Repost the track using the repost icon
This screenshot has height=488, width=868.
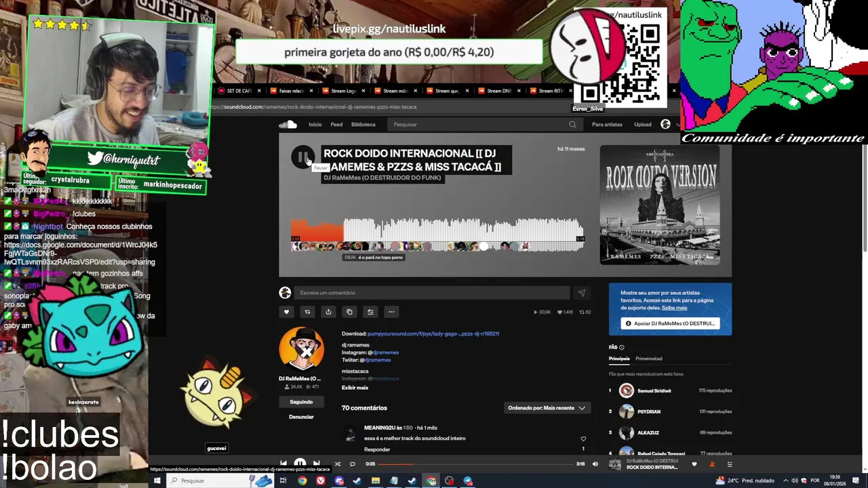(x=307, y=312)
